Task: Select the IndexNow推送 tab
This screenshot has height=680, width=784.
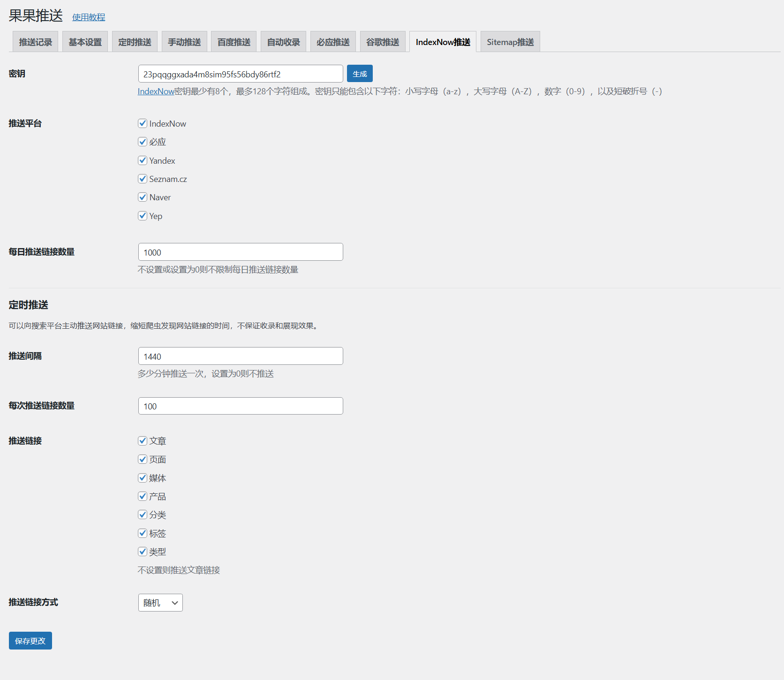Action: coord(443,42)
